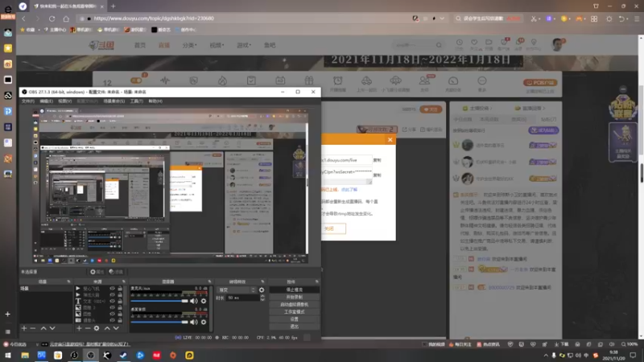This screenshot has height=362, width=644.
Task: Open the 滤镜 filters button above the docks
Action: pyautogui.click(x=116, y=272)
